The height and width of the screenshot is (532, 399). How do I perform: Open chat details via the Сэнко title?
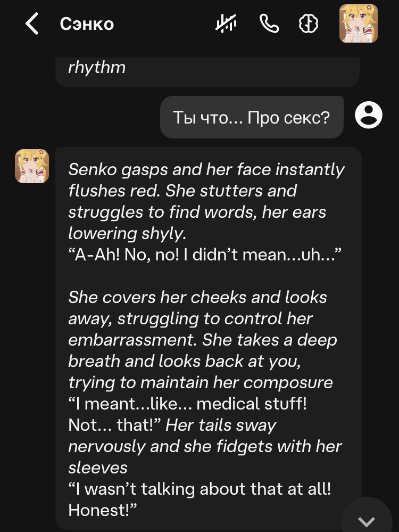coord(87,24)
